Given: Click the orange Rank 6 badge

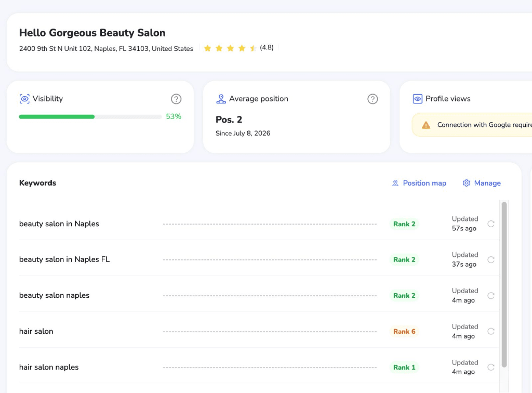Looking at the screenshot, I should [x=404, y=331].
